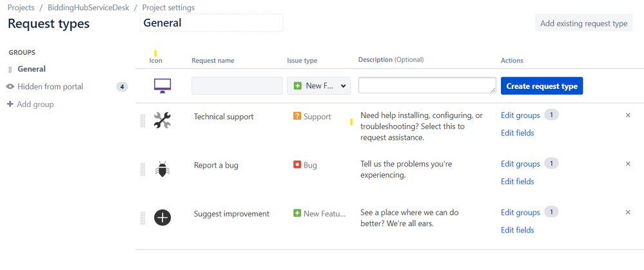Click the group count badge in Technical support row
644x270 pixels.
coord(551,115)
